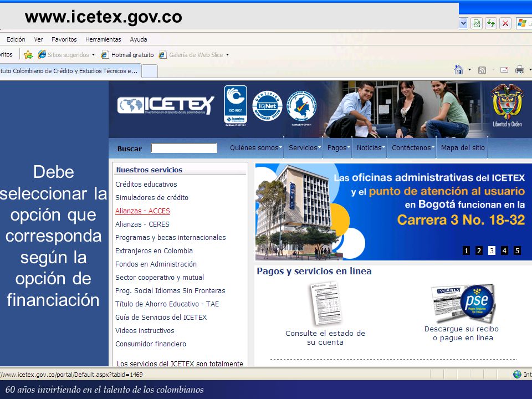Click the Alianzas - CERES link
Image resolution: width=532 pixels, height=399 pixels.
tap(142, 224)
